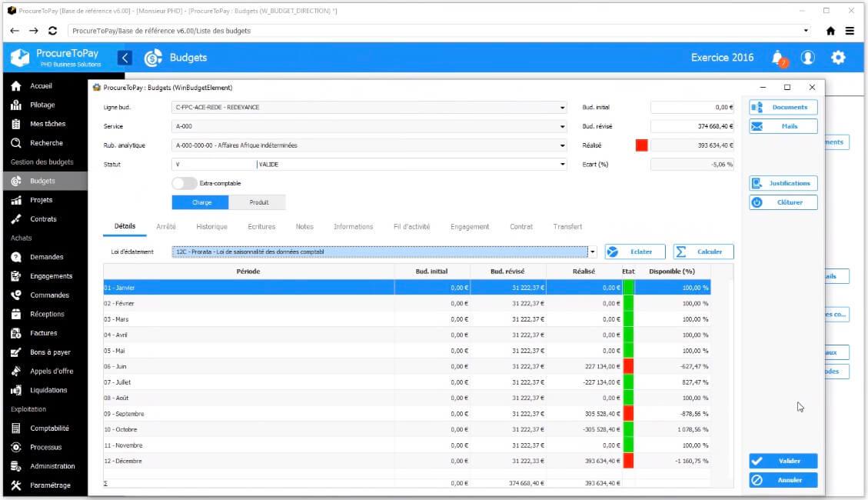The image size is (868, 500).
Task: Open the settings gear icon
Action: tap(838, 58)
